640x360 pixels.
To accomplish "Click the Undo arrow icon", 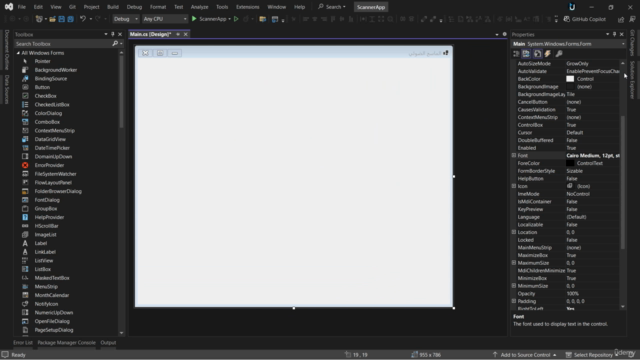I will tap(83, 19).
